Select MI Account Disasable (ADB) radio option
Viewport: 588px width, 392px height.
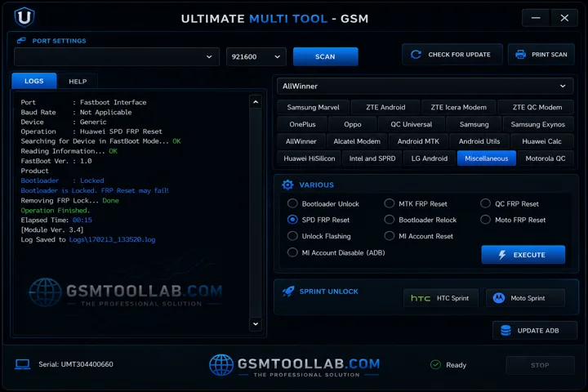292,252
